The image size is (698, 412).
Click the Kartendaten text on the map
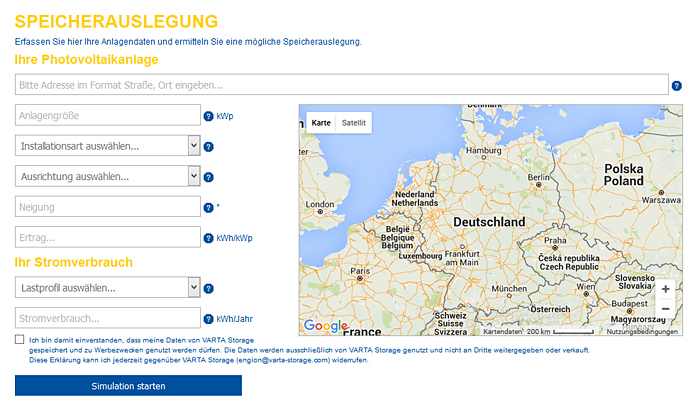[x=503, y=331]
